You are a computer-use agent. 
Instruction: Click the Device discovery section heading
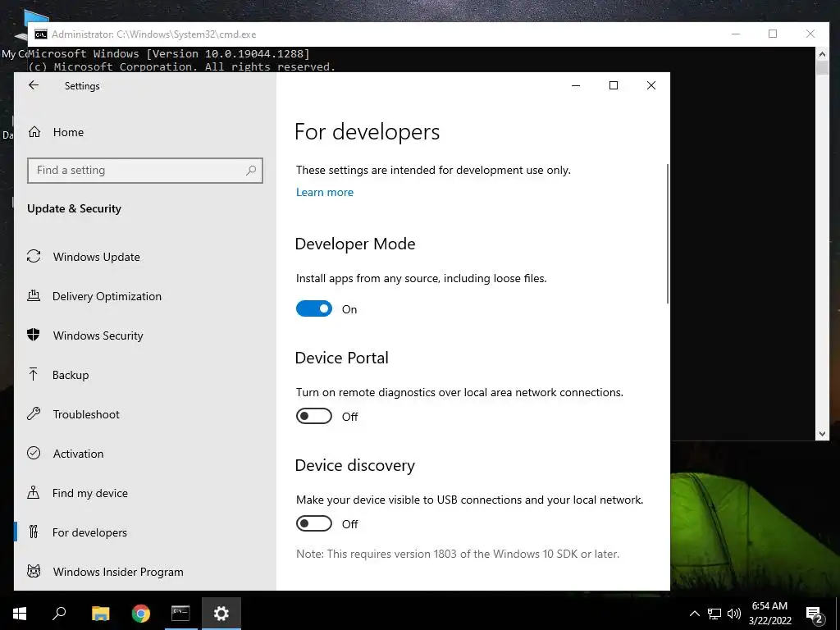click(354, 466)
